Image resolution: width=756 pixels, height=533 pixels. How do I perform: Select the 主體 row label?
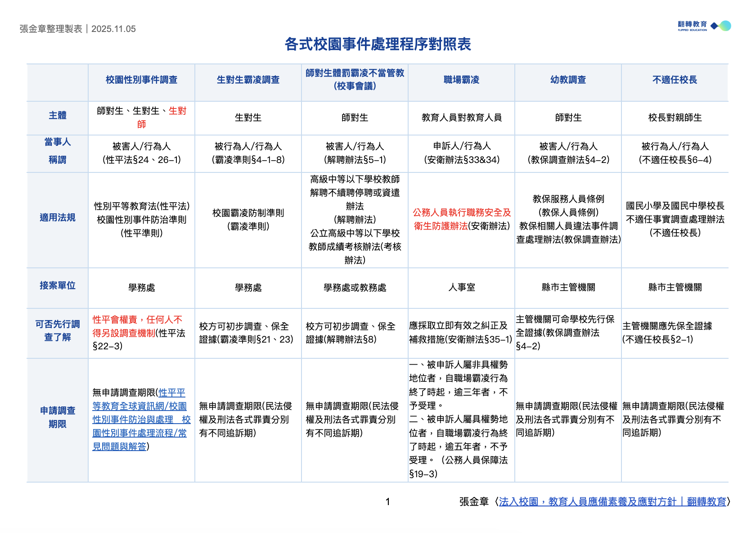tap(58, 116)
